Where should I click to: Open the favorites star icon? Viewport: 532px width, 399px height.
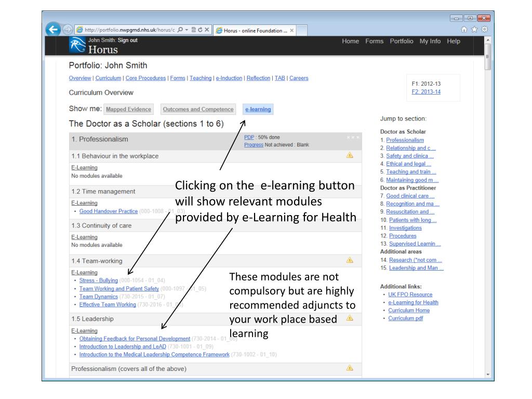point(474,30)
